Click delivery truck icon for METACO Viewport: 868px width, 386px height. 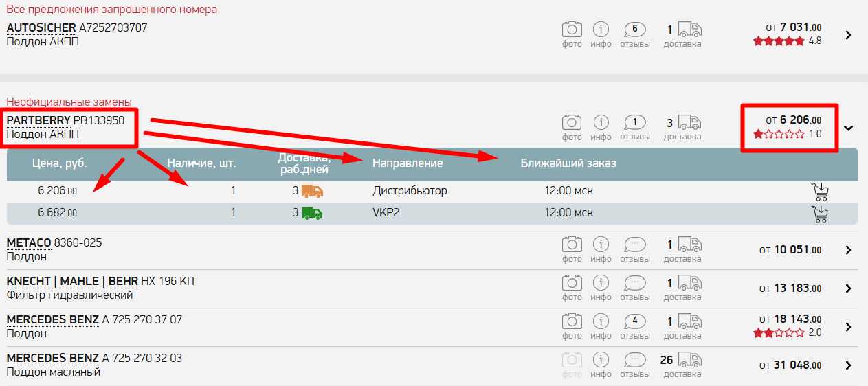point(690,244)
